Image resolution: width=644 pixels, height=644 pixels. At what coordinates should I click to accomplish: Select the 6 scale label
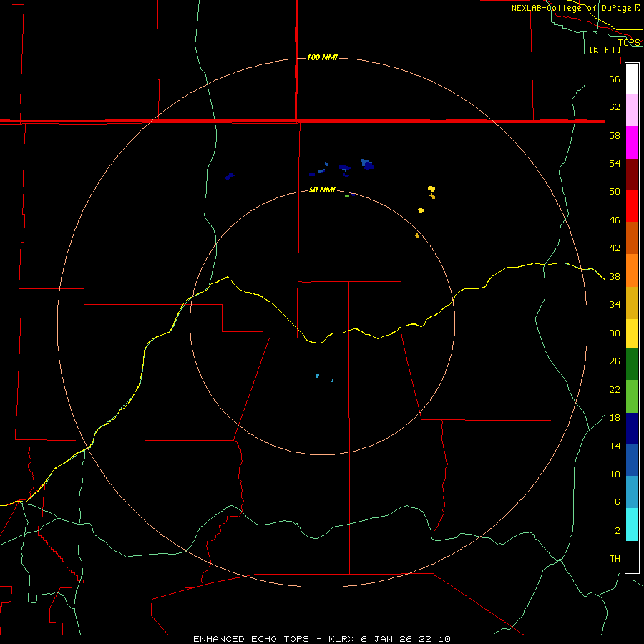[618, 502]
